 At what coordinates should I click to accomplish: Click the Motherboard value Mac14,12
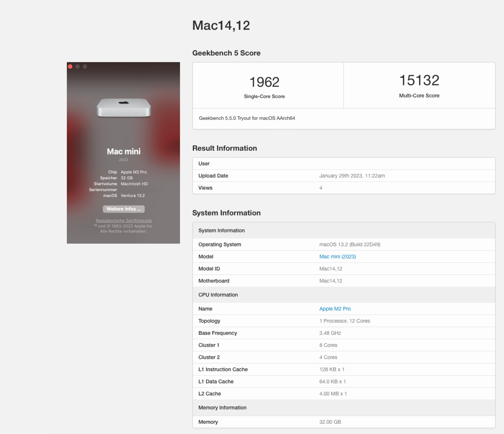point(331,281)
